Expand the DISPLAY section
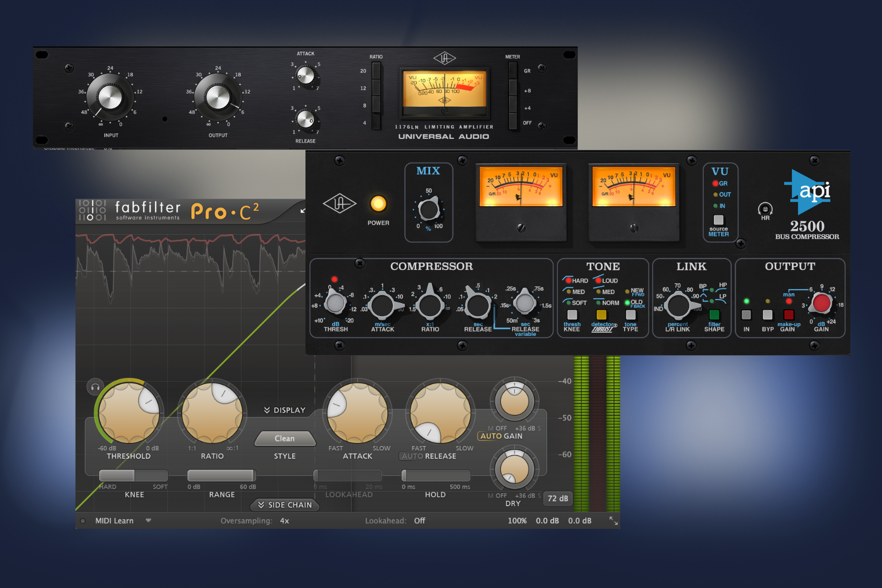Image resolution: width=882 pixels, height=588 pixels. coord(285,410)
